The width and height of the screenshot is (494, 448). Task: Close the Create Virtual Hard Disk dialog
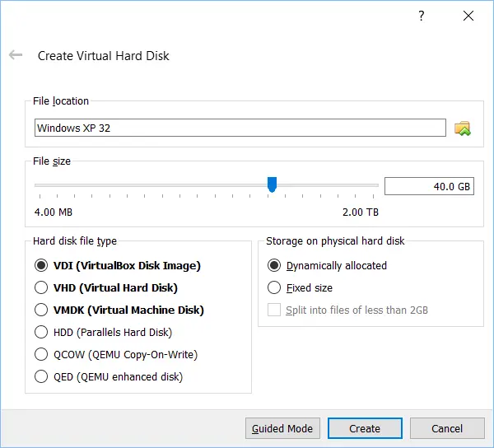468,16
